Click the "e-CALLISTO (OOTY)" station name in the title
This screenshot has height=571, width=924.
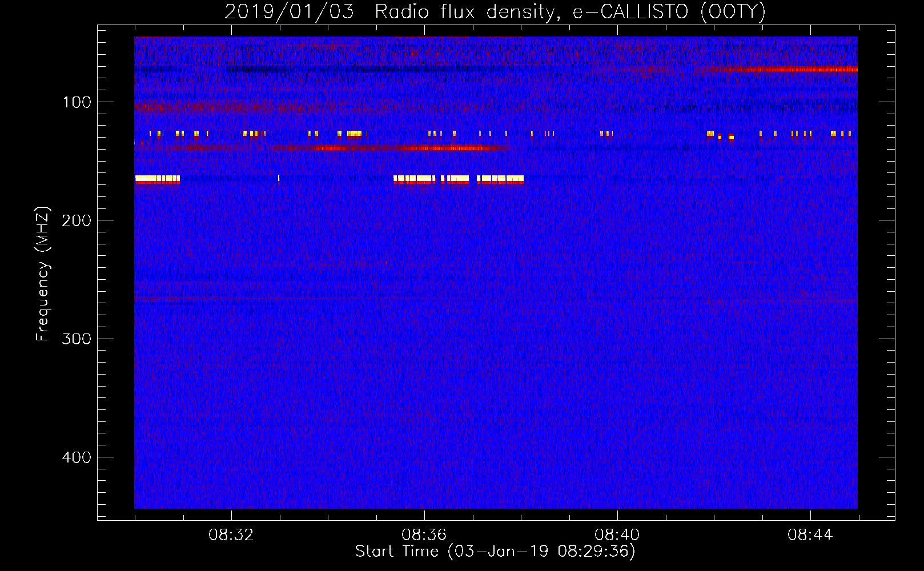[x=669, y=12]
